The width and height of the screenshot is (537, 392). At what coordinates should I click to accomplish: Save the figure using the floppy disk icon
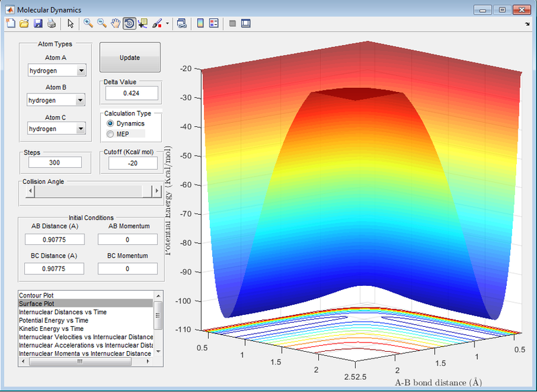[38, 23]
